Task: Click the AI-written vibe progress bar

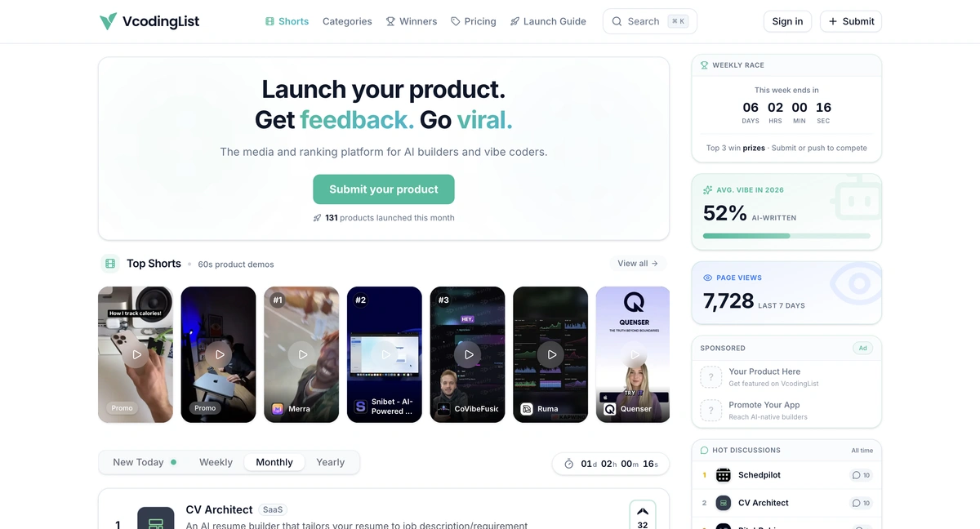Action: pos(786,236)
